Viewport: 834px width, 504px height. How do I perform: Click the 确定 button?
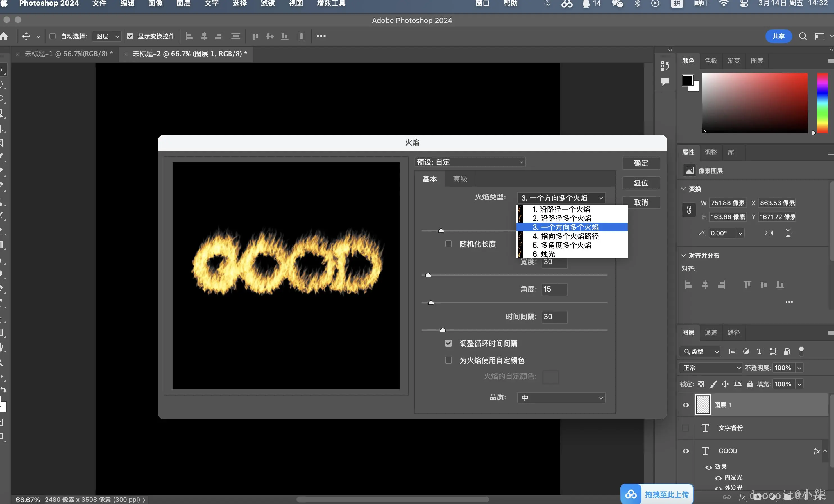[x=640, y=163]
